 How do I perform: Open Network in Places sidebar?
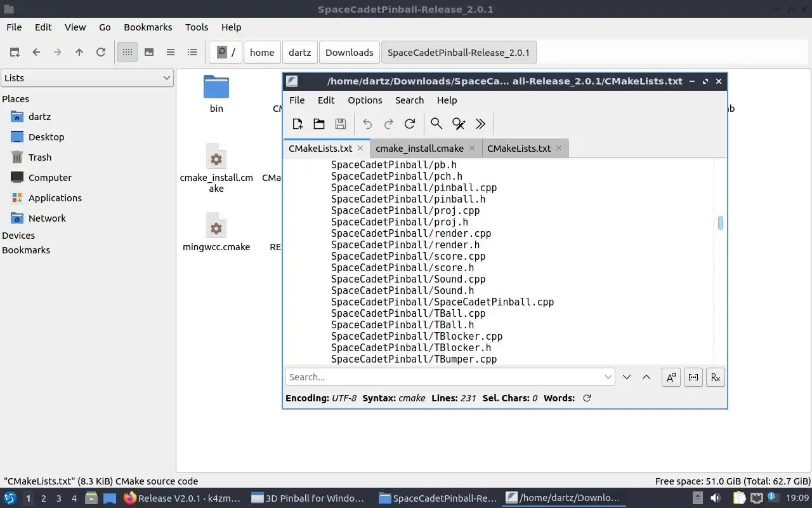click(x=47, y=218)
